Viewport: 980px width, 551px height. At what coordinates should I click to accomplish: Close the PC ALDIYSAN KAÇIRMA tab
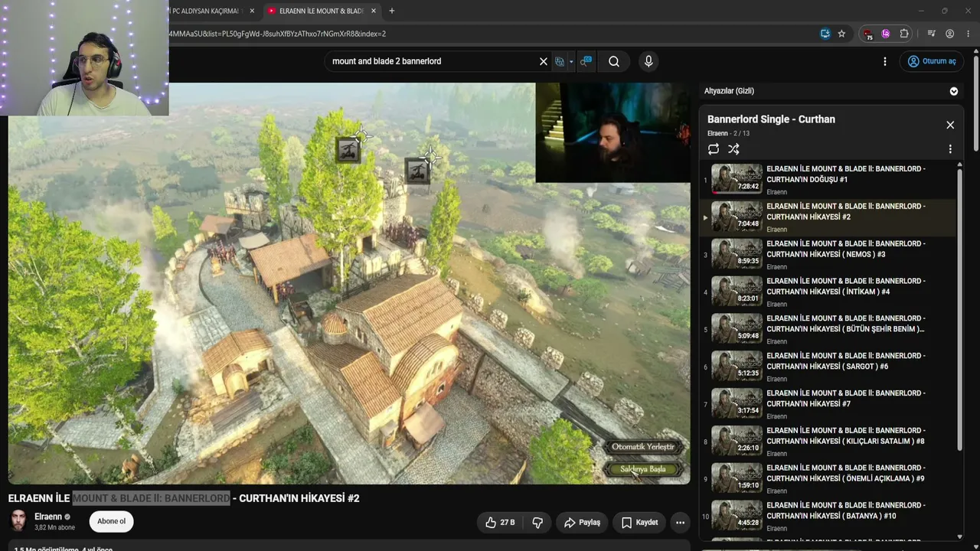252,11
